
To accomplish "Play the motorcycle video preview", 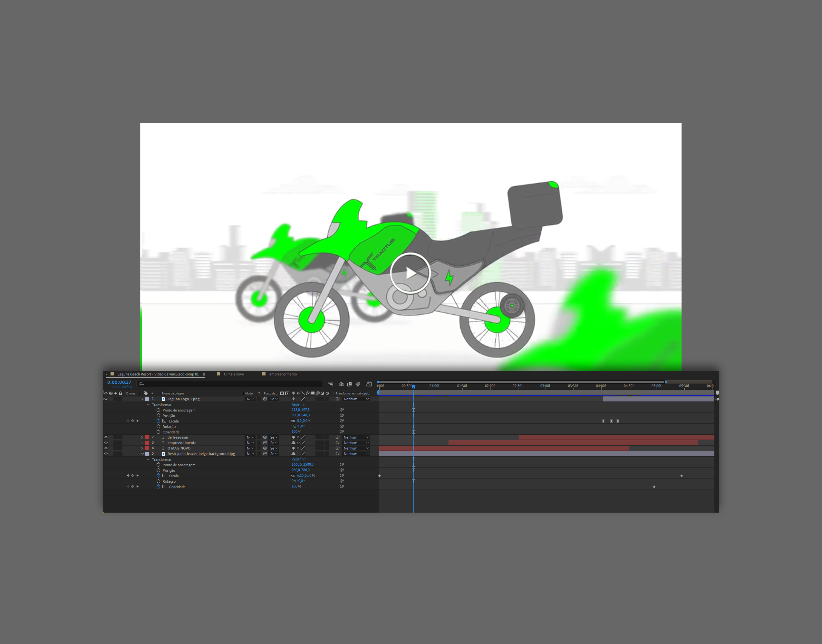I will 410,273.
